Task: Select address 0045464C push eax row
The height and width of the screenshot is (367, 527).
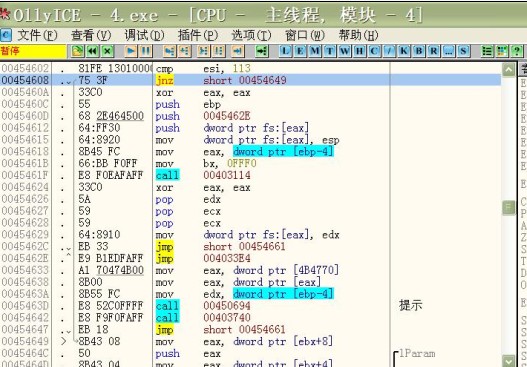Action: 250,353
